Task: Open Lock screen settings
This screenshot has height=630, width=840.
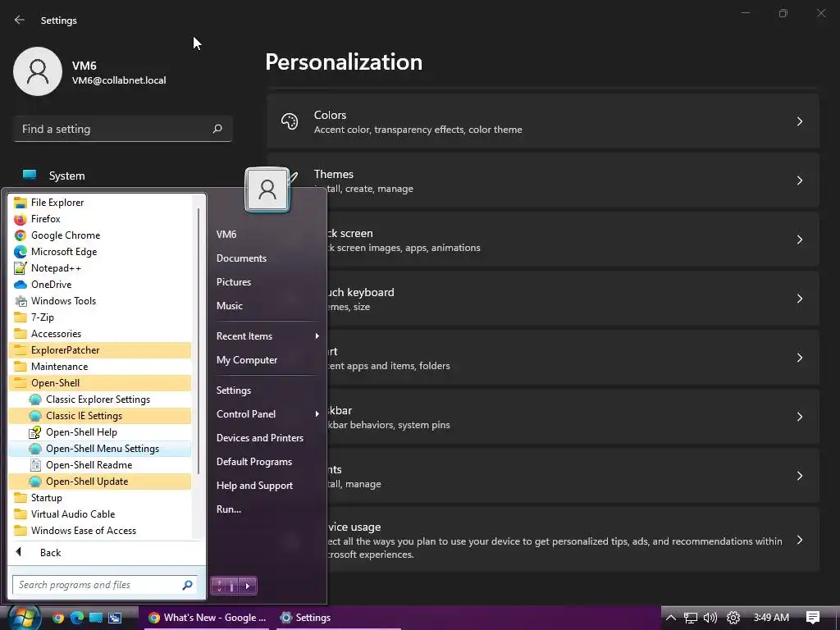Action: [543, 240]
